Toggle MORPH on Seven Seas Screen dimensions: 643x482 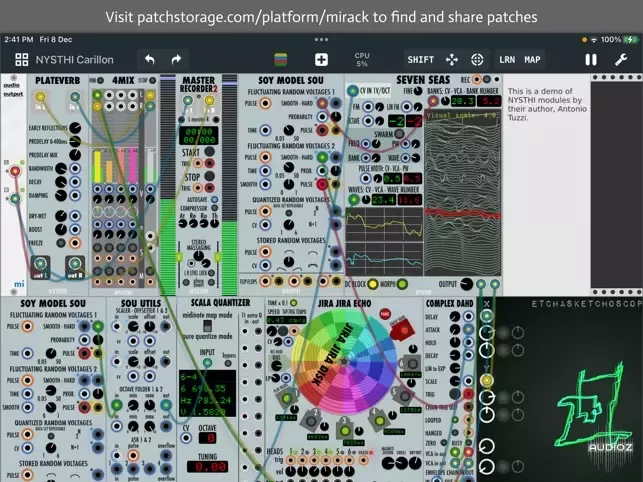(x=402, y=284)
